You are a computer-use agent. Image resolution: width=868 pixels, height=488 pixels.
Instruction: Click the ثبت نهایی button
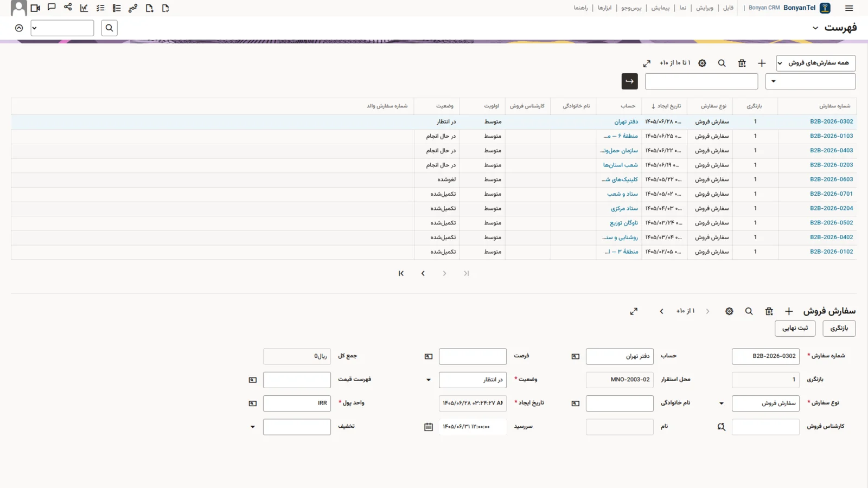(795, 328)
